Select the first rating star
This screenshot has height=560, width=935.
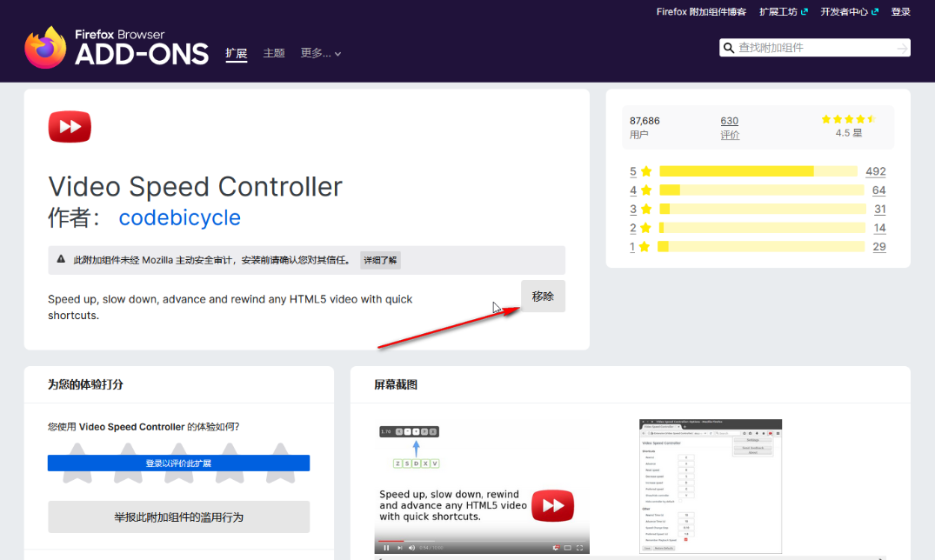click(77, 463)
